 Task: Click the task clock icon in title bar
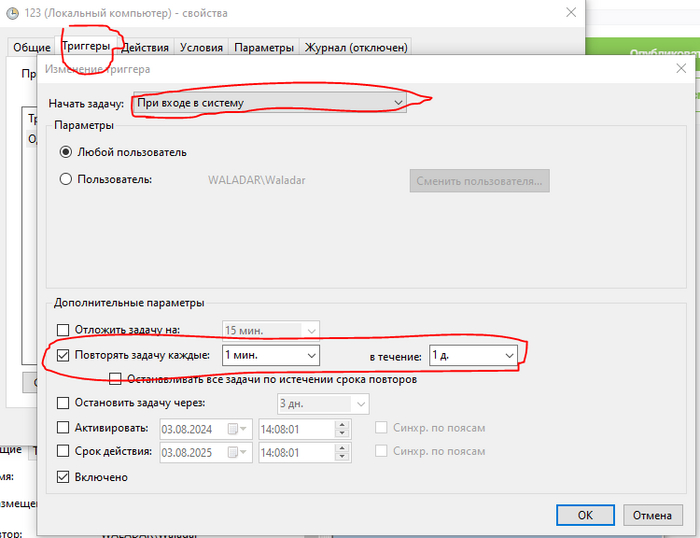(12, 13)
